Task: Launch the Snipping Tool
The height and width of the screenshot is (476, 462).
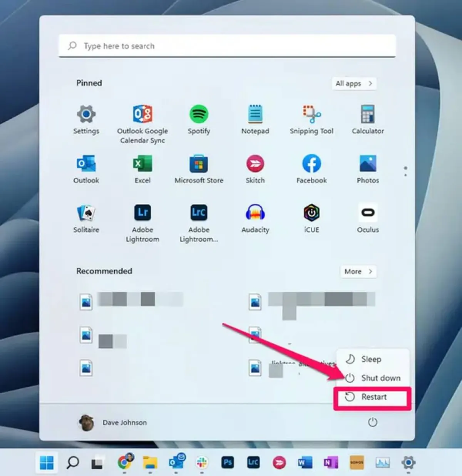Action: click(311, 114)
